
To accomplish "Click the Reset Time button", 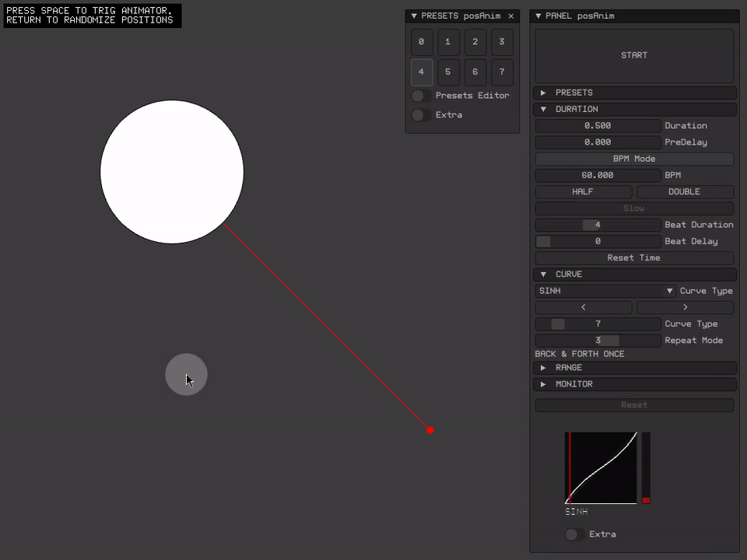I will pos(634,258).
